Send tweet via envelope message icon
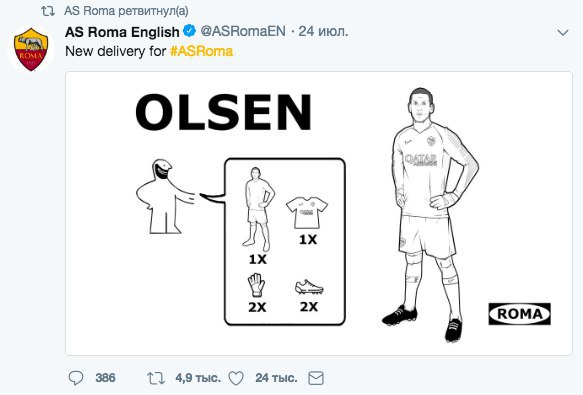 [316, 378]
